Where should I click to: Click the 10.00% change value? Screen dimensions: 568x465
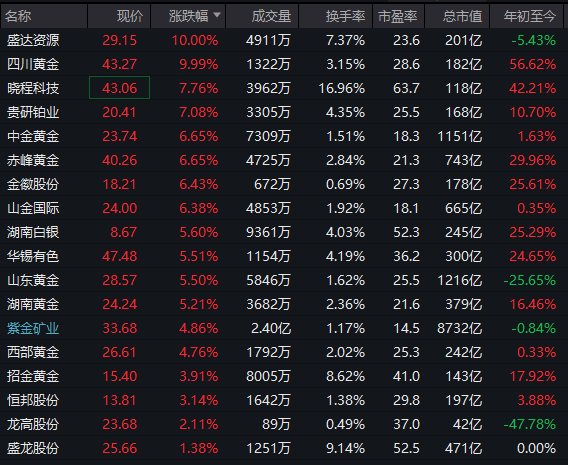pos(195,40)
